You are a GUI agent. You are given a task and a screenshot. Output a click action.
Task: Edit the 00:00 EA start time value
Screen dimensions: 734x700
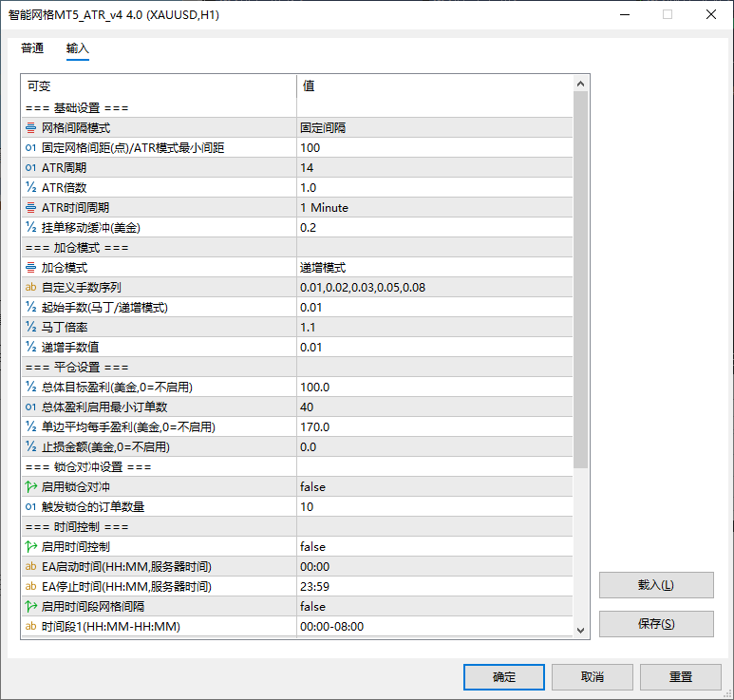tap(435, 567)
